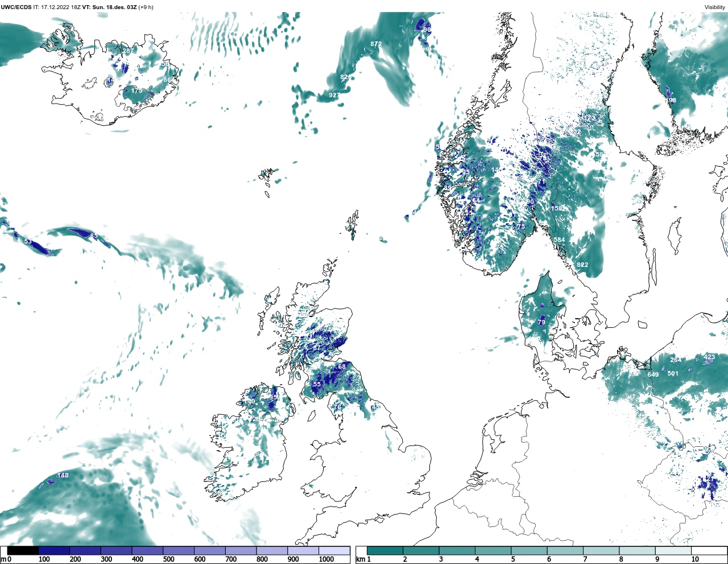Click the "UWC/ECDS" header text
The image size is (728, 564).
coord(16,7)
